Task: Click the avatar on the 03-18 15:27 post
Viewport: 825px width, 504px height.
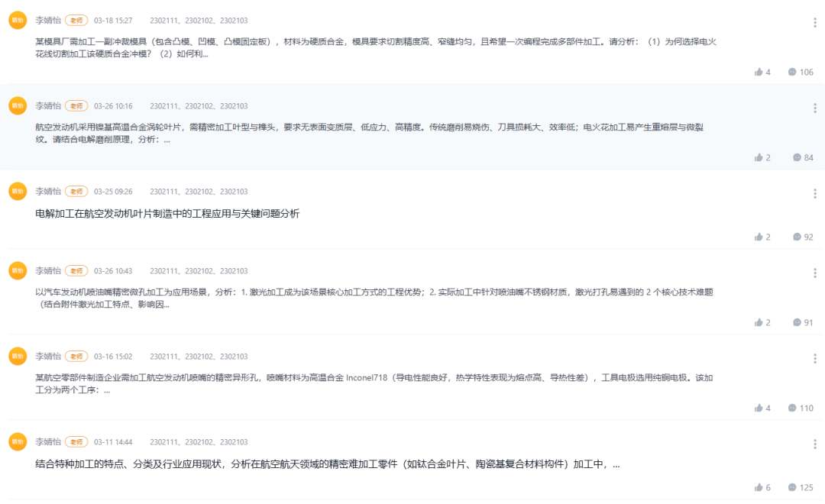Action: click(18, 21)
